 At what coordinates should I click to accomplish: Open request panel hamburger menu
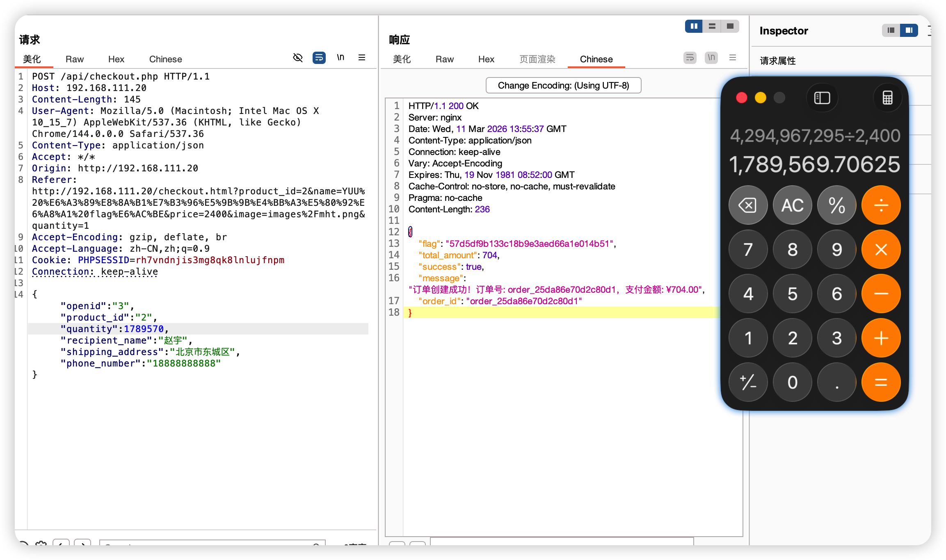click(362, 58)
